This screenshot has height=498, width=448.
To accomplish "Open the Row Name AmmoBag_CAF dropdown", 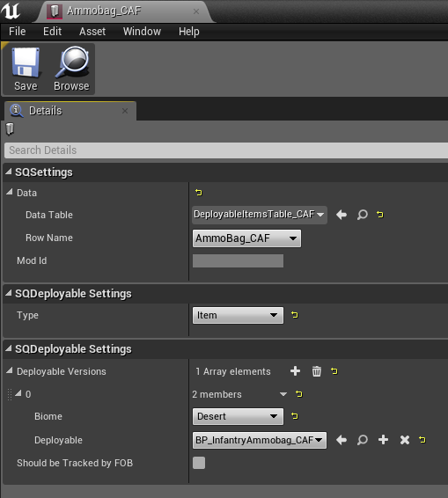I will tap(246, 238).
